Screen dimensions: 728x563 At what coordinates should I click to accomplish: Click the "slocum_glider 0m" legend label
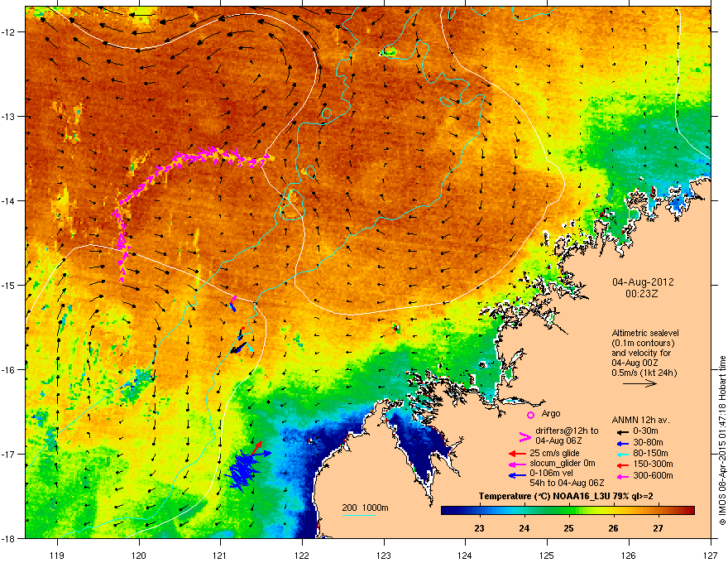pos(563,464)
